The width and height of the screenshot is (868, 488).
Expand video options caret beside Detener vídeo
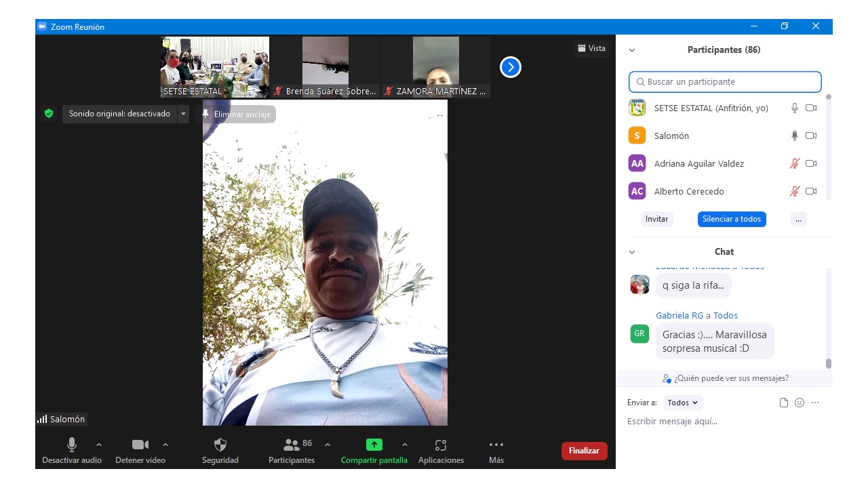coord(165,445)
